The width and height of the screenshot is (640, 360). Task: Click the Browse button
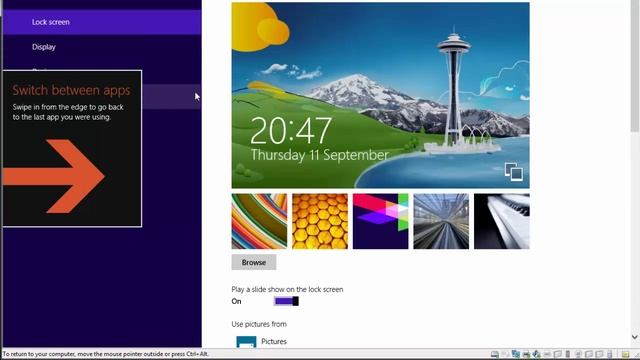[254, 262]
